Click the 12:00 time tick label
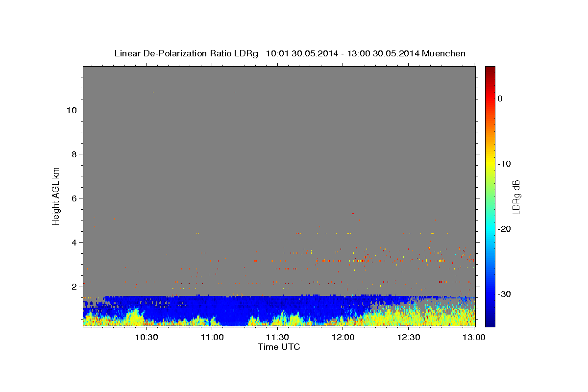 point(343,338)
